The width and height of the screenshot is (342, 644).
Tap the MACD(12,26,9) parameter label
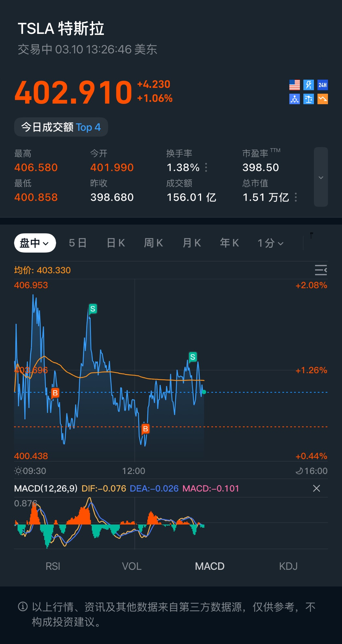(x=46, y=488)
